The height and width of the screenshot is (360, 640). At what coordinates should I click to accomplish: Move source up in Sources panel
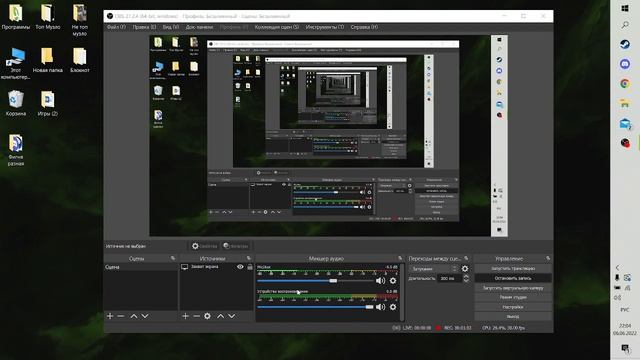tap(220, 316)
